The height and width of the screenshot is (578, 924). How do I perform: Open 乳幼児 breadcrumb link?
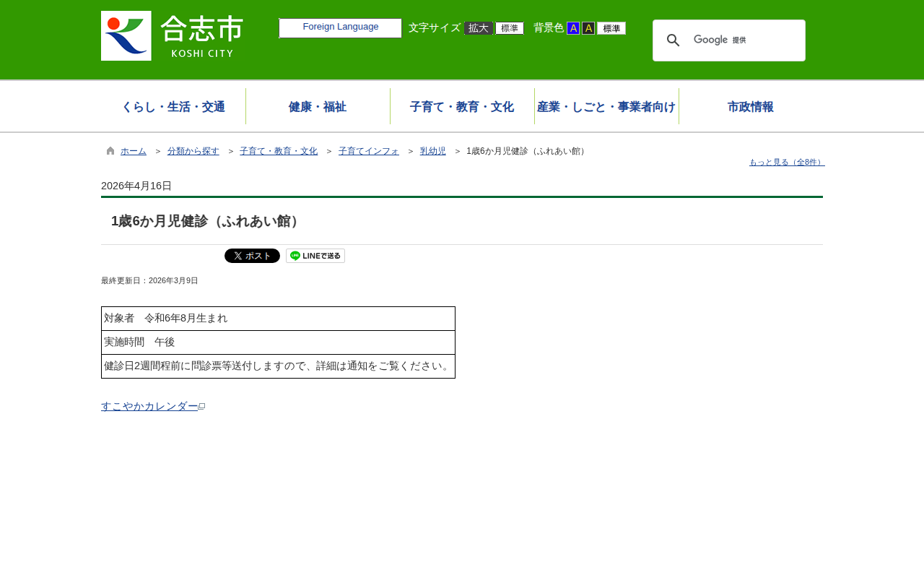pyautogui.click(x=433, y=151)
